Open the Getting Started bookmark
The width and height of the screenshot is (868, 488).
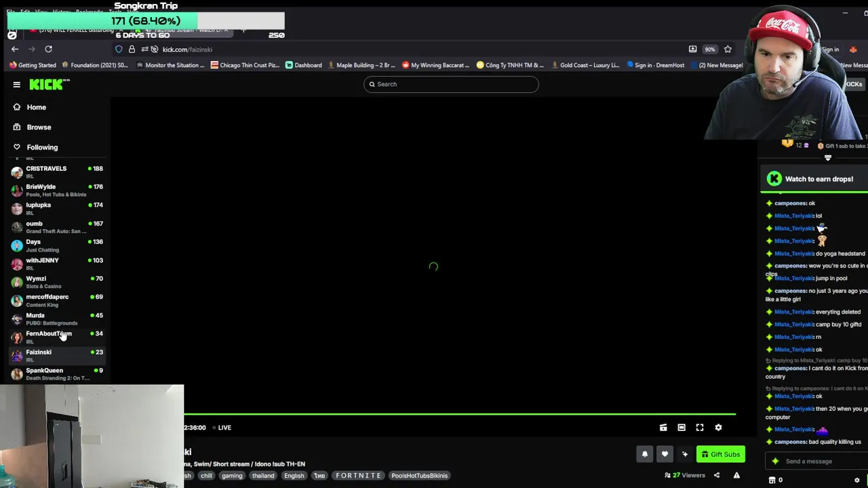coord(33,65)
